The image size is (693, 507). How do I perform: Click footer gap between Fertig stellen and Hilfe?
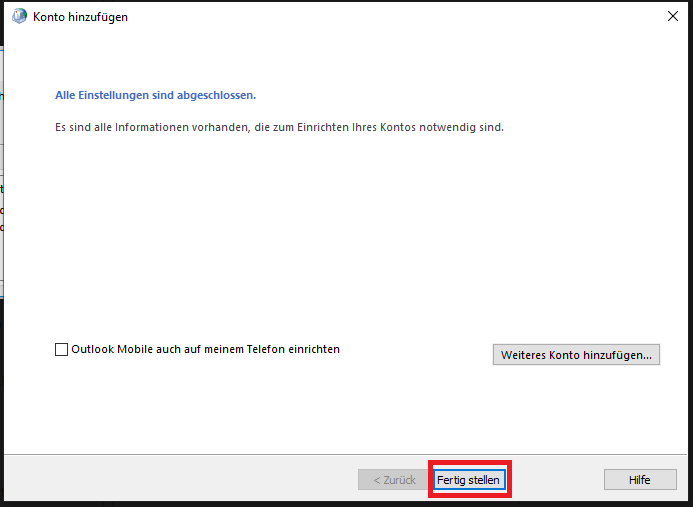click(x=555, y=480)
